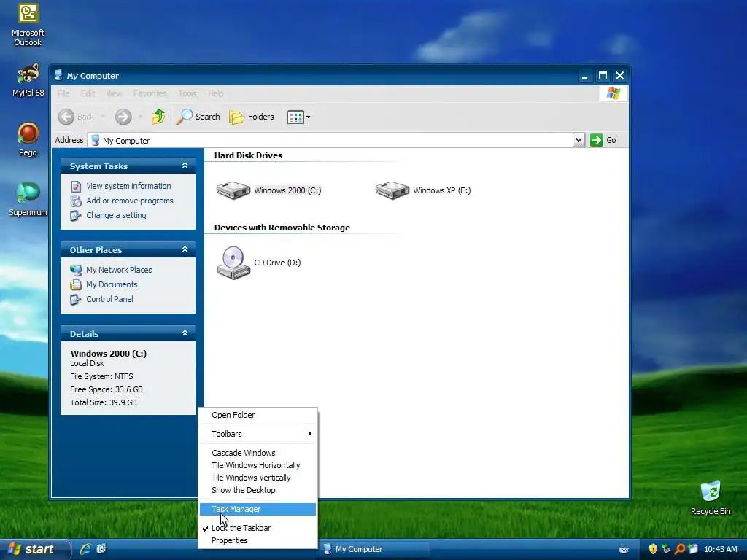Select the Pego desktop icon
The height and width of the screenshot is (560, 747).
(x=28, y=139)
